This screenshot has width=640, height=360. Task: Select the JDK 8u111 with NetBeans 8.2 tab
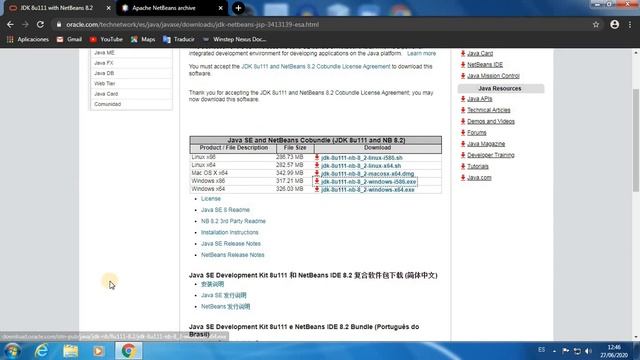pyautogui.click(x=57, y=8)
